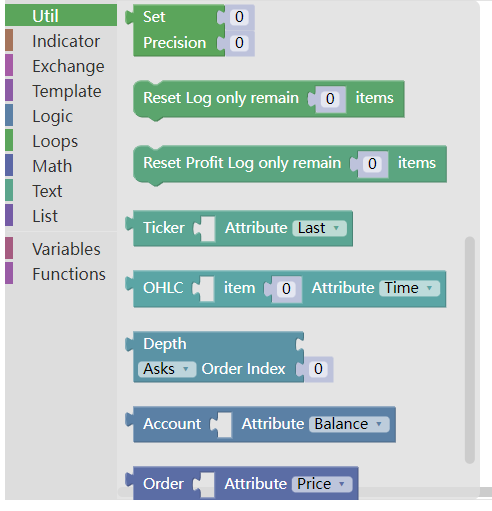Click the Precision value number field
492x511 pixels.
239,43
